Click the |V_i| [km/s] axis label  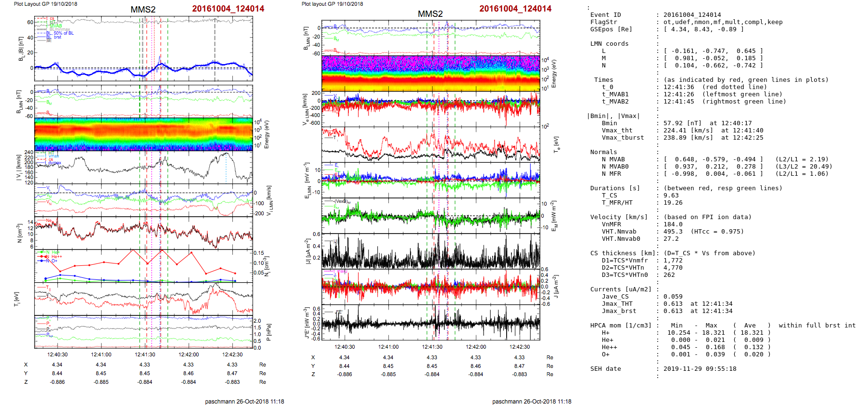pos(18,168)
